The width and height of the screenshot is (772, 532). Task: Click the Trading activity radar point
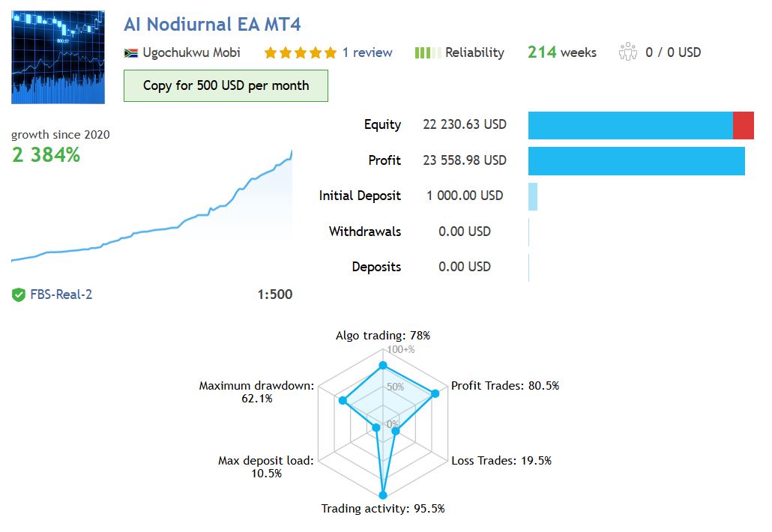tap(383, 495)
